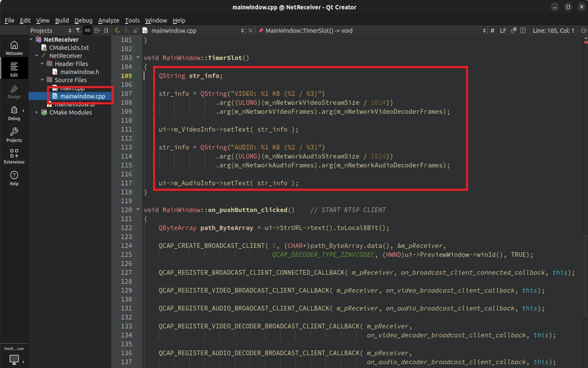The image size is (588, 368).
Task: Select the Header Files folder label
Action: tap(71, 64)
